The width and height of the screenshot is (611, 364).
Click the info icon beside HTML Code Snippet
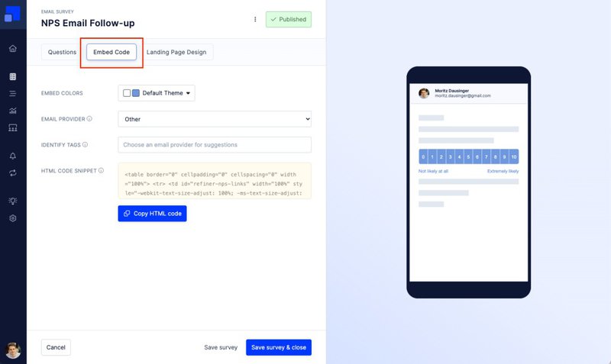tap(100, 170)
